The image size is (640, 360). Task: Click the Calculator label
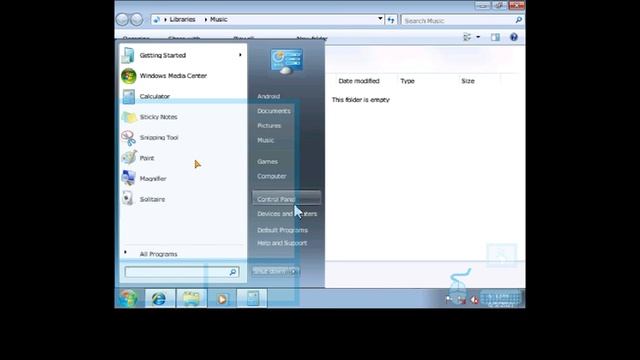click(155, 96)
